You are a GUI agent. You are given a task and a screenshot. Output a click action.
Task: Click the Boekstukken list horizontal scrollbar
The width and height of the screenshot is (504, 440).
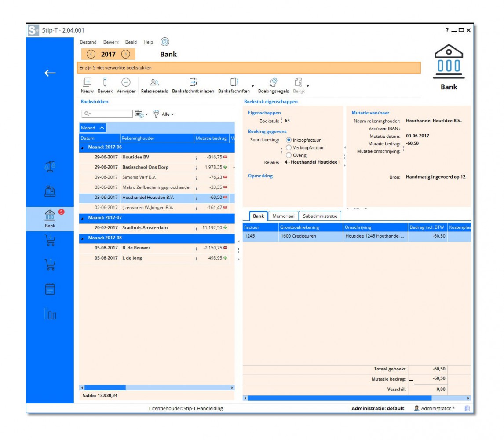coord(157,388)
